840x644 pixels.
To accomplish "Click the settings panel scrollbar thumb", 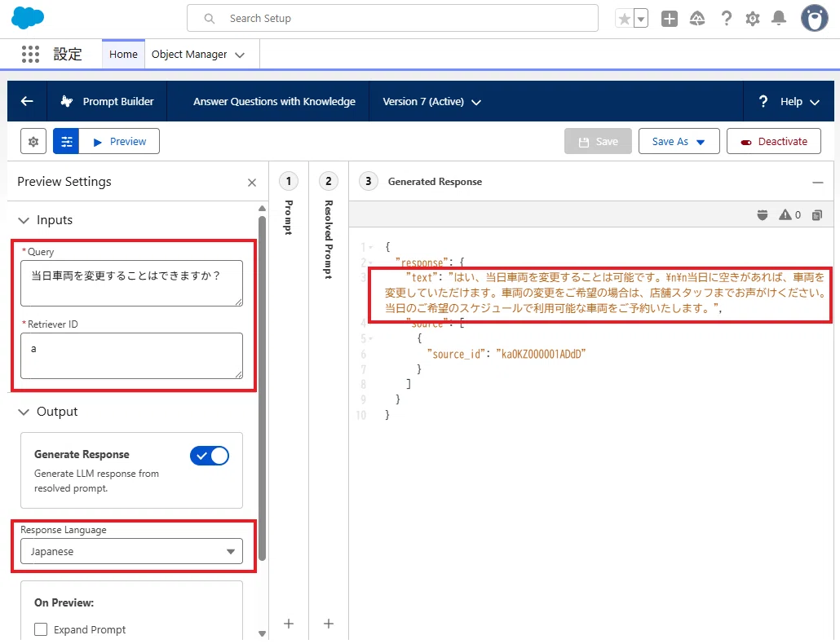I will [262, 387].
